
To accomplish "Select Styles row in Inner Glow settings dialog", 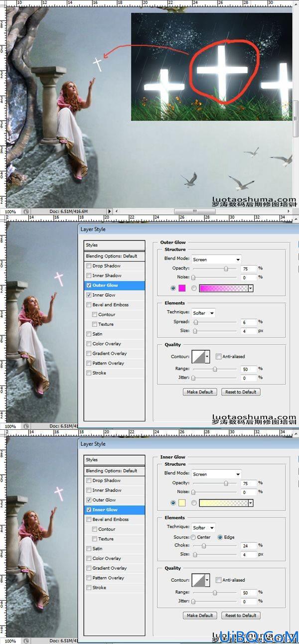I will [x=115, y=460].
